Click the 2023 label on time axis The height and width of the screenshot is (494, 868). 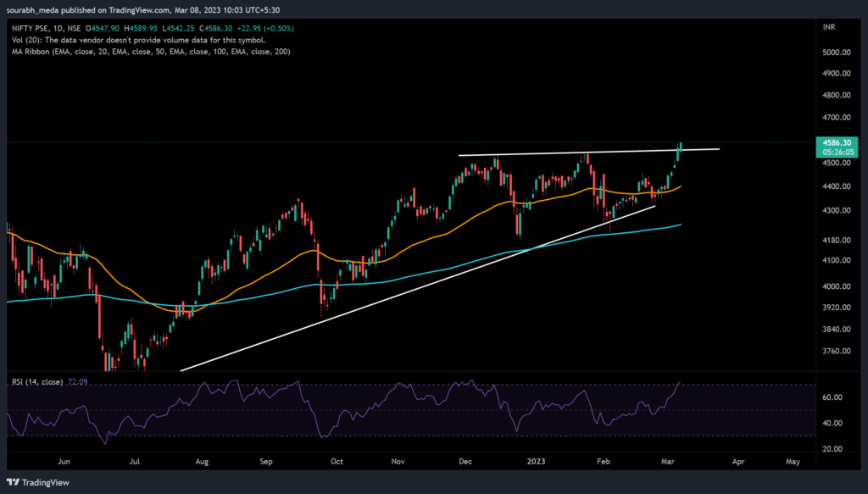pyautogui.click(x=534, y=463)
